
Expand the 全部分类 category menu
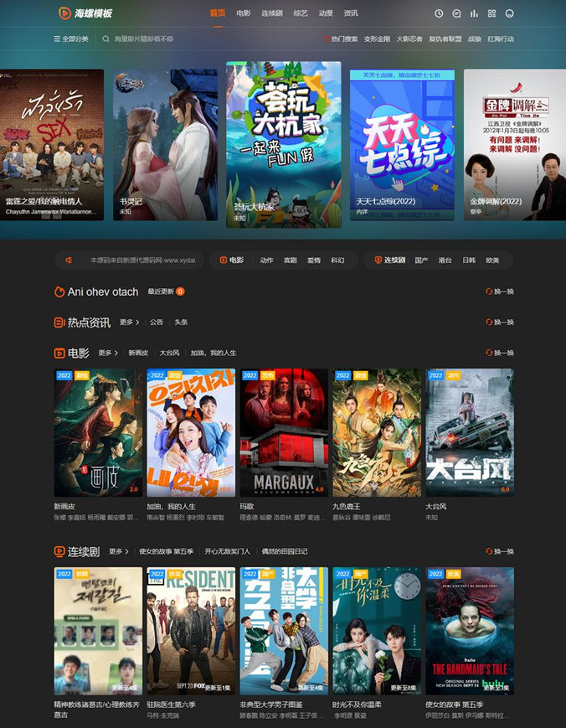click(73, 39)
